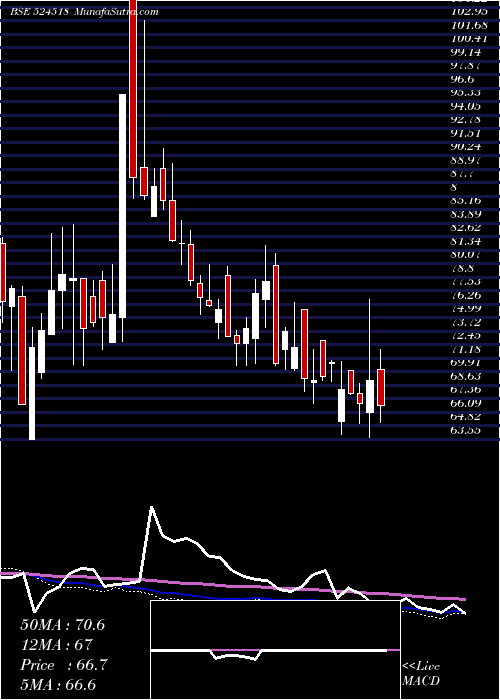Click the 90.24 price axis label
500x700 pixels.
[465, 146]
